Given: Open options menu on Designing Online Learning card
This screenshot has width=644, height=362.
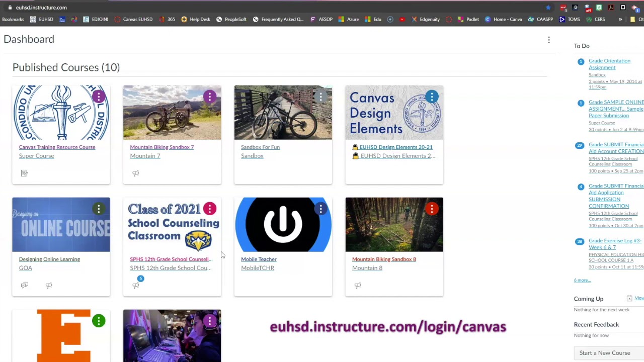Looking at the screenshot, I should pos(99,209).
